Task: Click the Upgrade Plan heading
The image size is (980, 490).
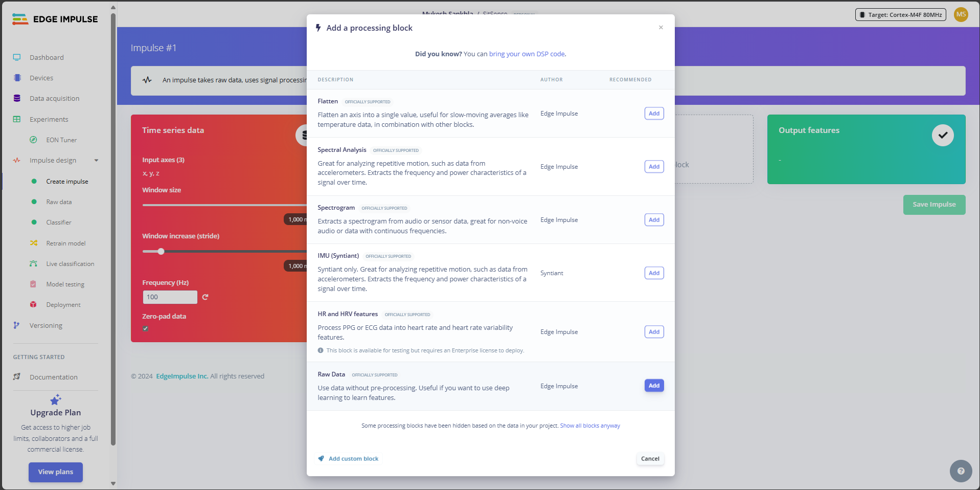Action: click(56, 413)
